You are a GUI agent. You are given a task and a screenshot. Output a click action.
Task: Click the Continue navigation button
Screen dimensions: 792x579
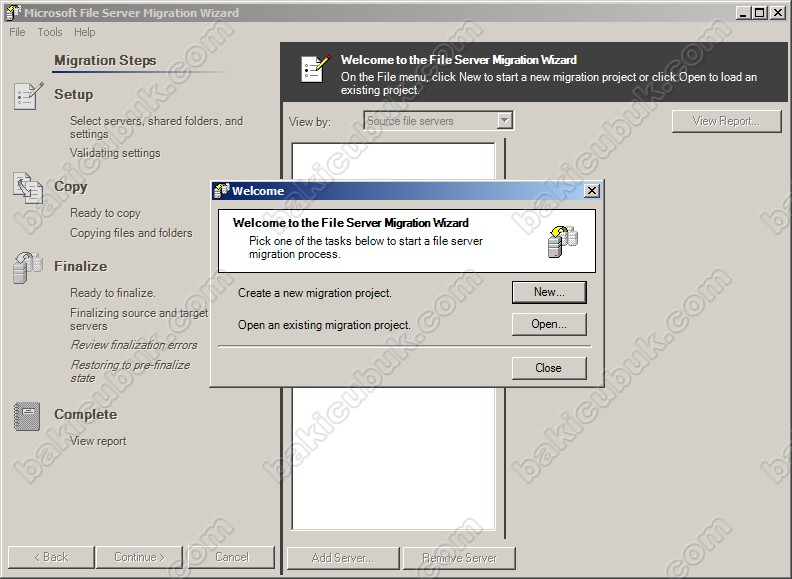pyautogui.click(x=139, y=557)
